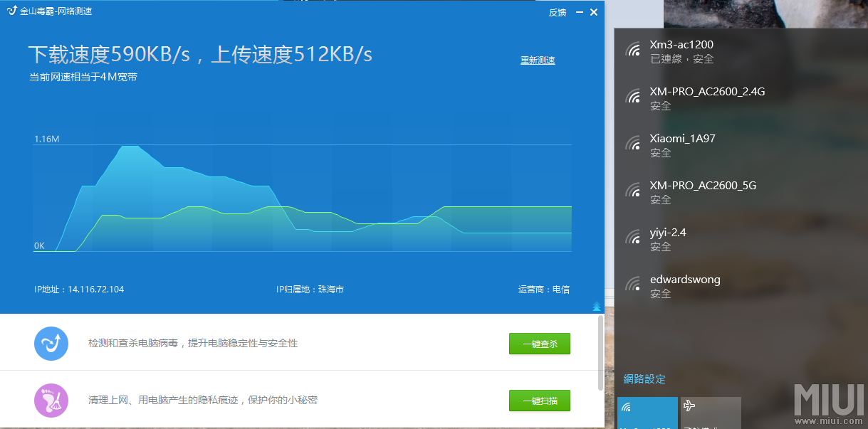
Task: Select the Xm3-ac1200 connected Wi-Fi network
Action: [741, 51]
